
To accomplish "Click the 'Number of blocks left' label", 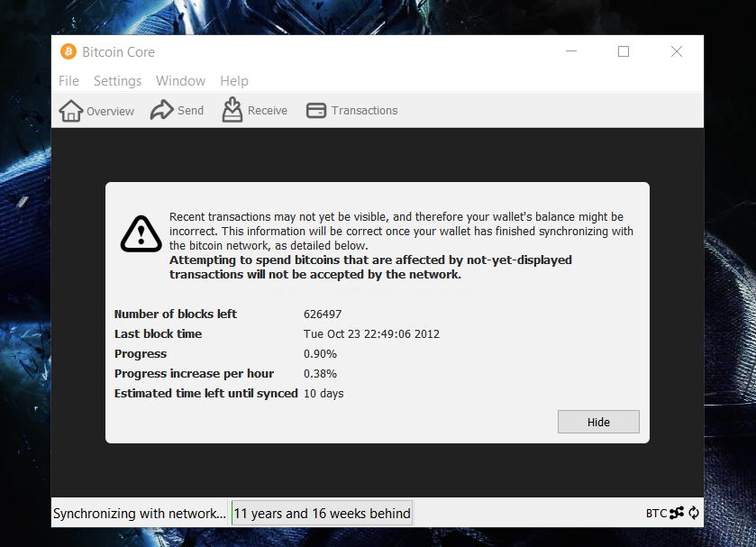I will point(176,314).
